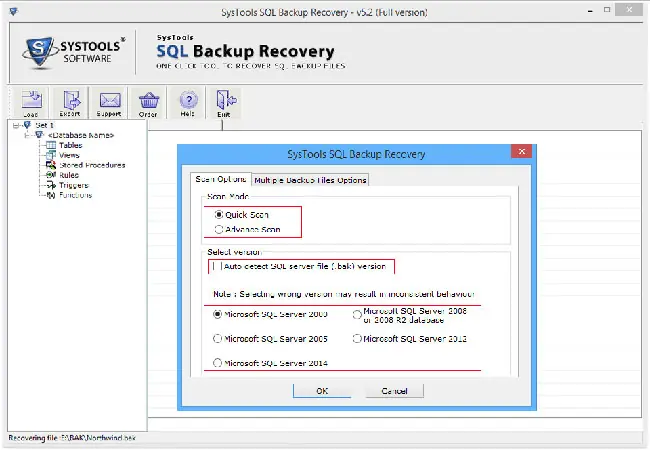Click the Set 1 label in tree
Image resolution: width=650 pixels, height=450 pixels.
(x=44, y=125)
